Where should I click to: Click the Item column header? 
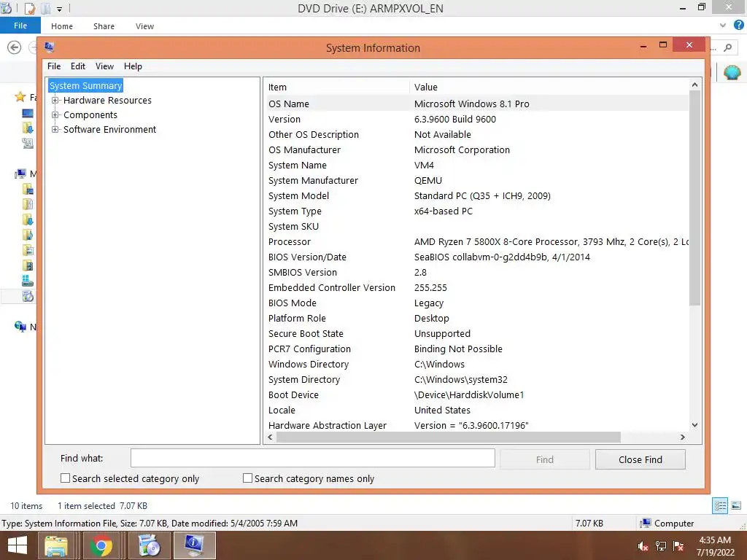(337, 87)
